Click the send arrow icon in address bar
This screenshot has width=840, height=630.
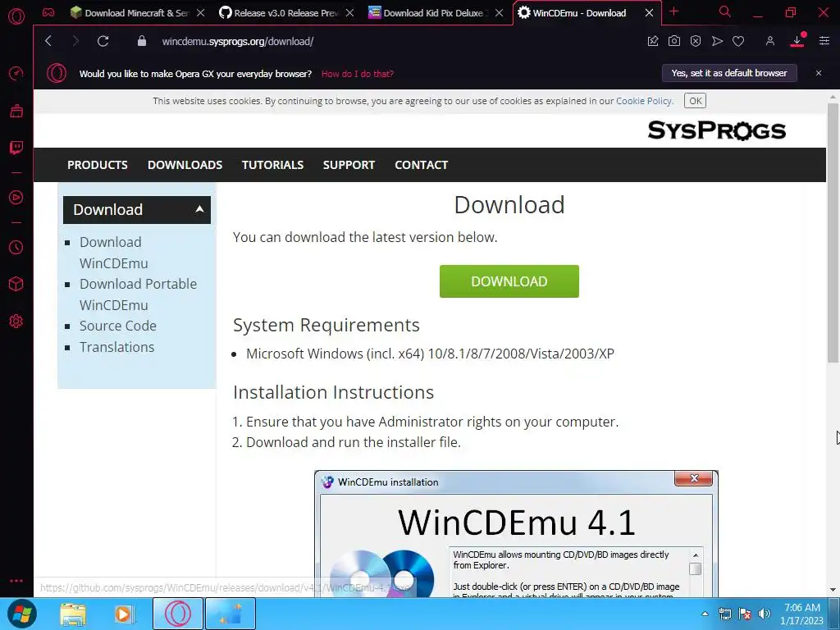(717, 41)
